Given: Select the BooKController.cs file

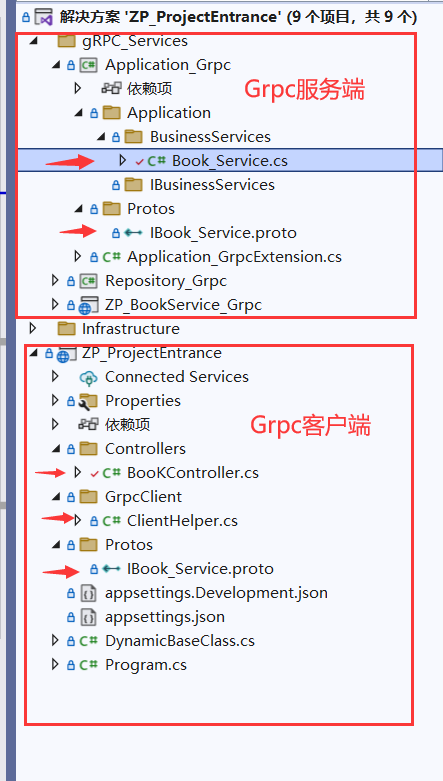Looking at the screenshot, I should pyautogui.click(x=193, y=472).
